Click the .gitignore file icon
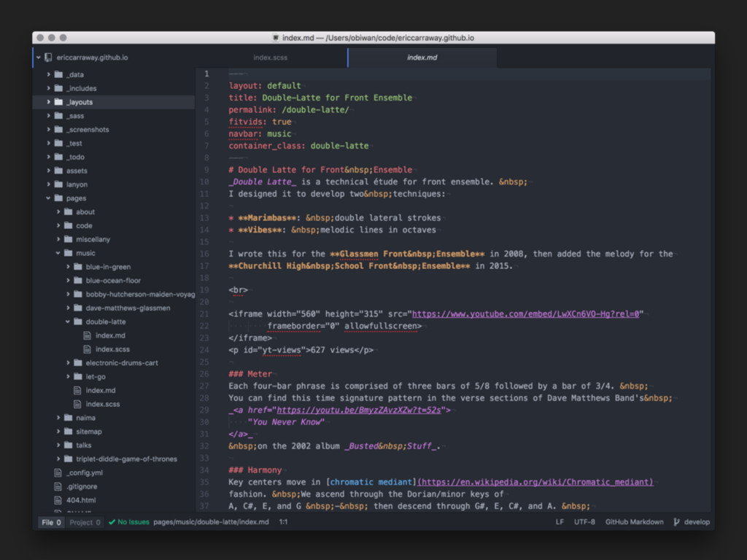The height and width of the screenshot is (560, 747). coord(58,486)
